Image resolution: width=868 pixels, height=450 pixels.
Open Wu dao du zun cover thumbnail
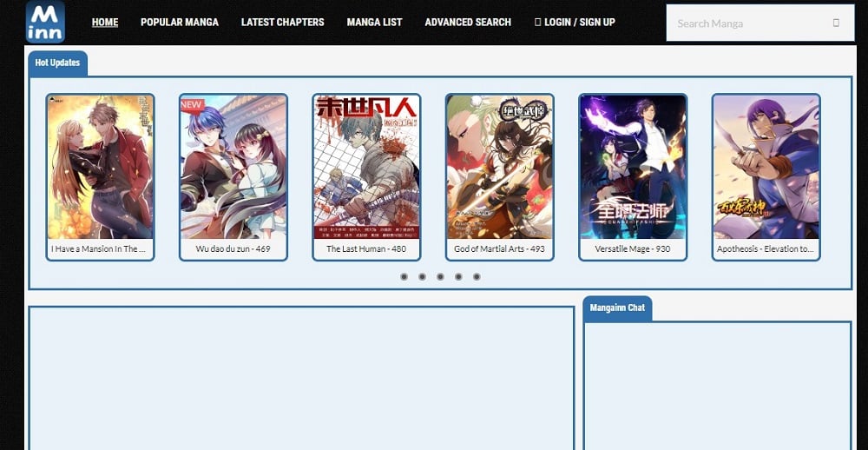pos(233,168)
